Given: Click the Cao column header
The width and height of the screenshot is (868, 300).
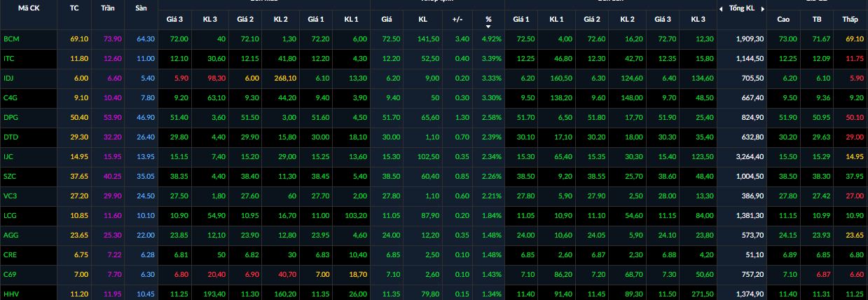Looking at the screenshot, I should click(x=783, y=19).
